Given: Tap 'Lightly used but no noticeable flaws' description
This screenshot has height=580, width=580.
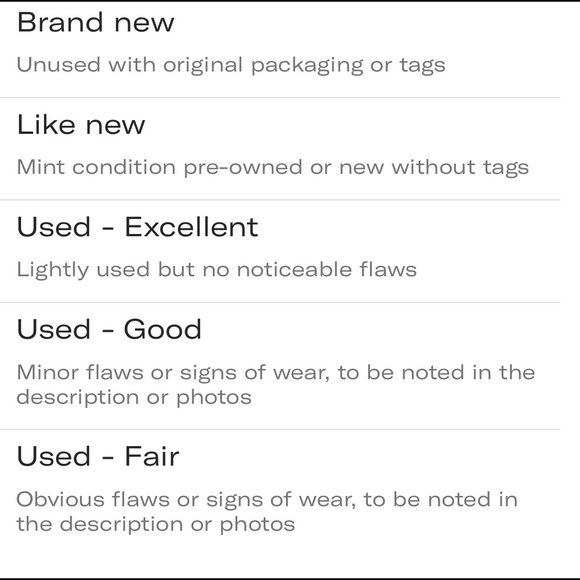Looking at the screenshot, I should point(216,270).
